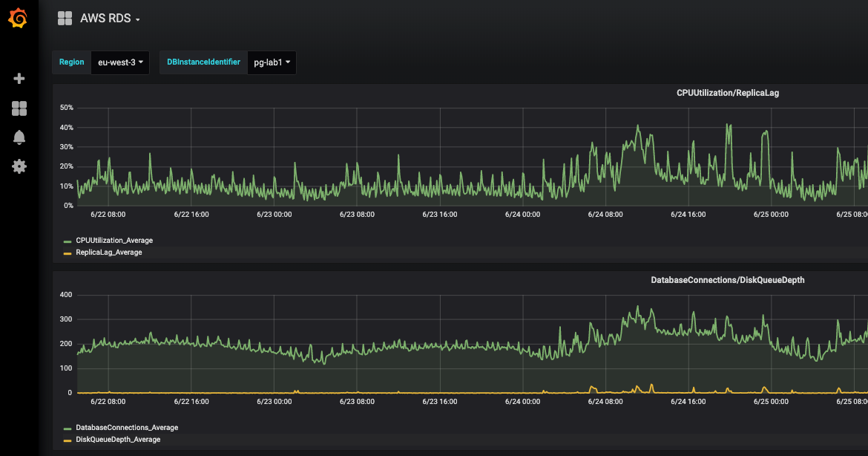Click the Grafana logo

click(19, 18)
